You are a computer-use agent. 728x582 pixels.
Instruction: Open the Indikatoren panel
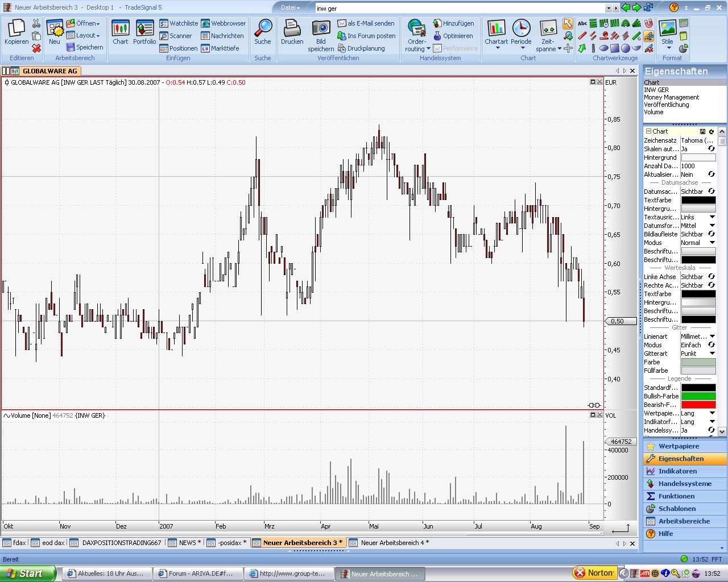pyautogui.click(x=677, y=471)
